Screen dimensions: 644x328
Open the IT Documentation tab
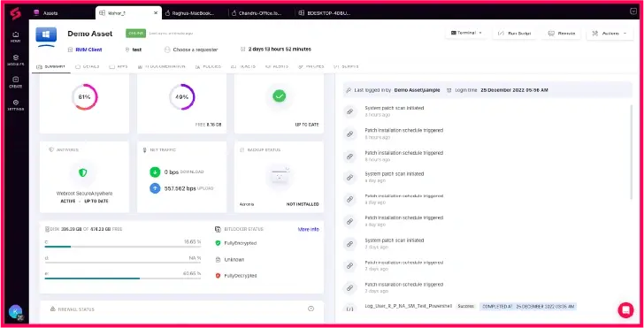[161, 66]
